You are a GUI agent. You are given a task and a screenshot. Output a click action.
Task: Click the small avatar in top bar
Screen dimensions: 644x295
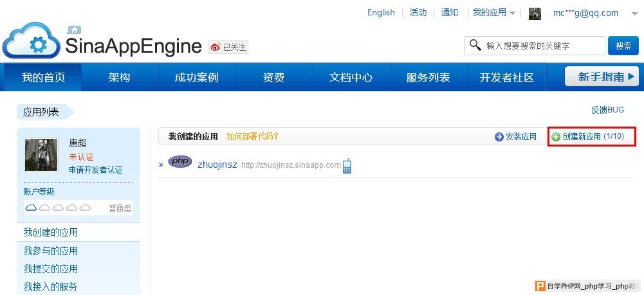(x=535, y=13)
